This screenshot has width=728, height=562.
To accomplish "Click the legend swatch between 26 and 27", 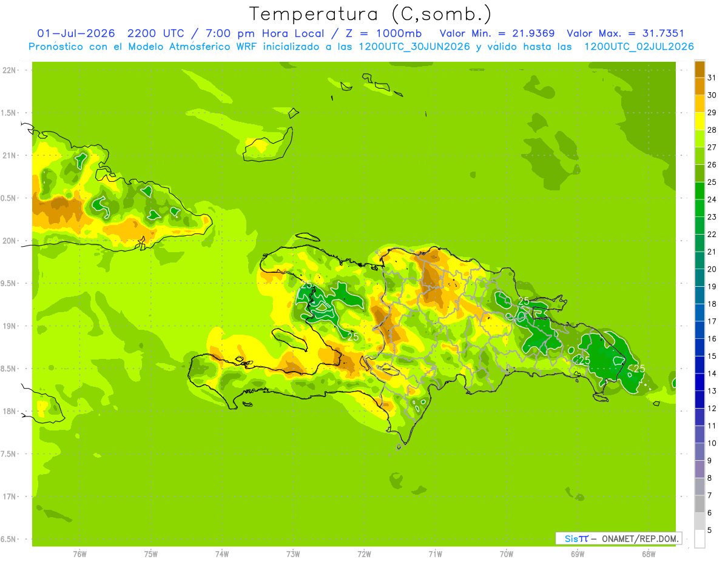I will [x=699, y=156].
